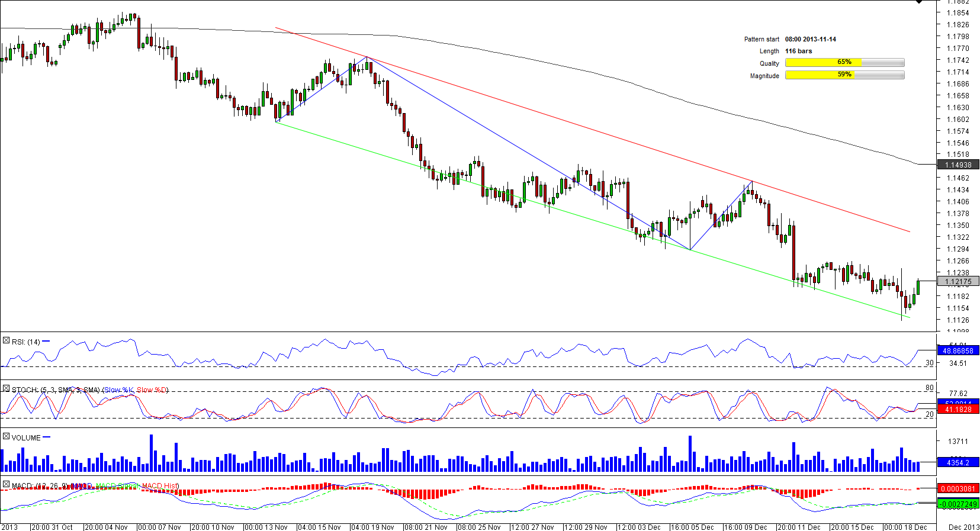
Task: Click the volume value label 4354.2
Action: tap(957, 463)
